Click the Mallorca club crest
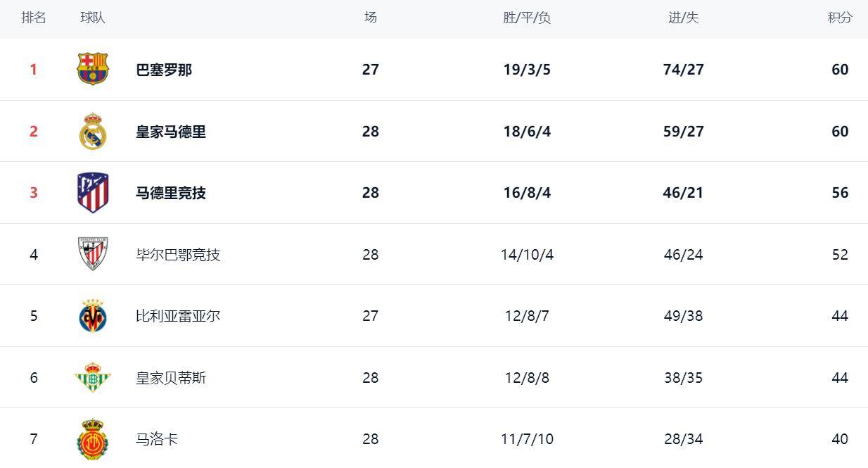The width and height of the screenshot is (868, 468). click(93, 439)
